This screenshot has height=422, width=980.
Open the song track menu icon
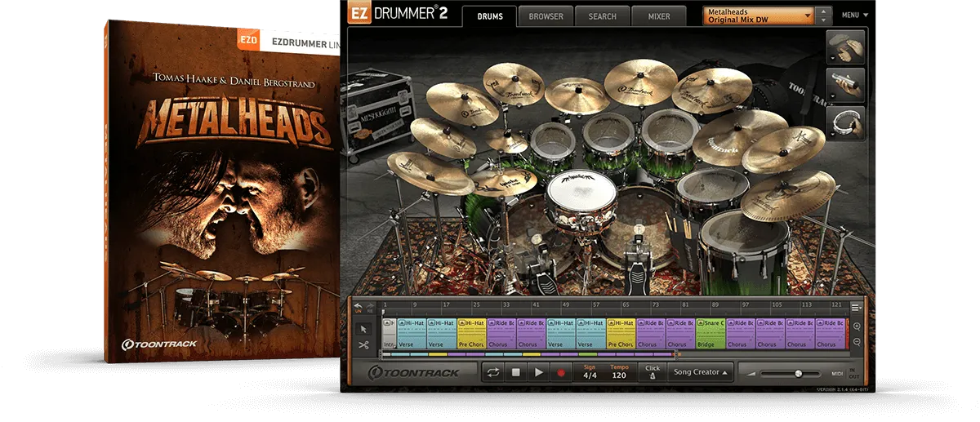coord(856,307)
